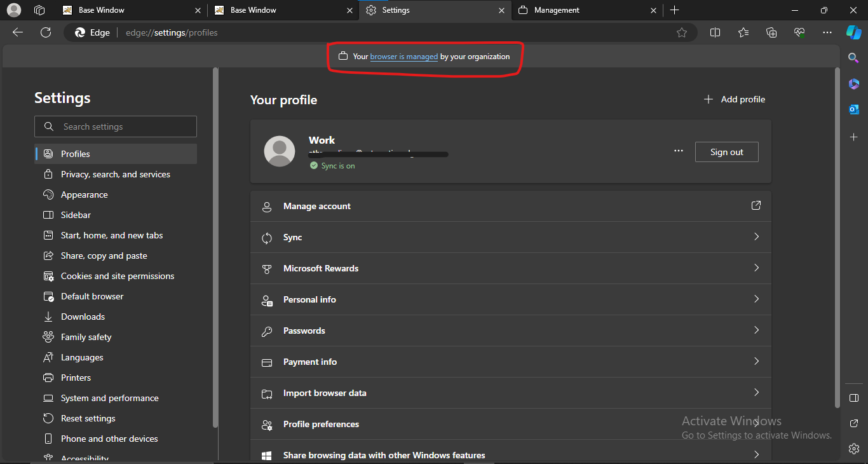
Task: Click the main page vertical scrollbar
Action: coord(837,238)
